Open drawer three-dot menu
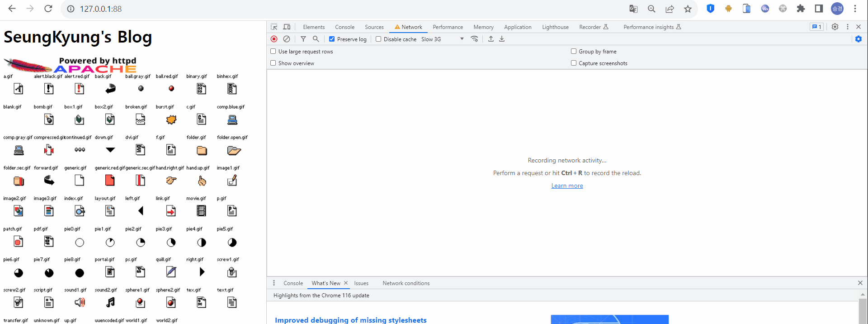Screen dimensions: 868x324 pos(274,283)
